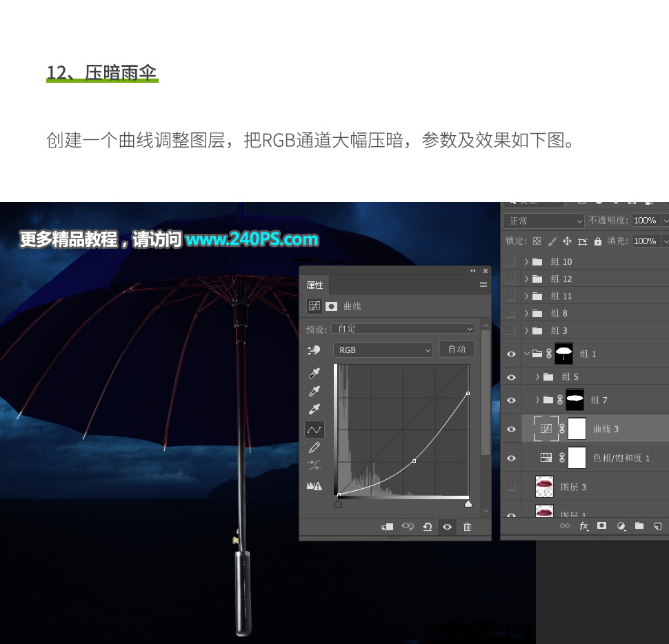Viewport: 669px width, 644px height.
Task: Open the RGB channel dropdown in Curves
Action: point(383,350)
